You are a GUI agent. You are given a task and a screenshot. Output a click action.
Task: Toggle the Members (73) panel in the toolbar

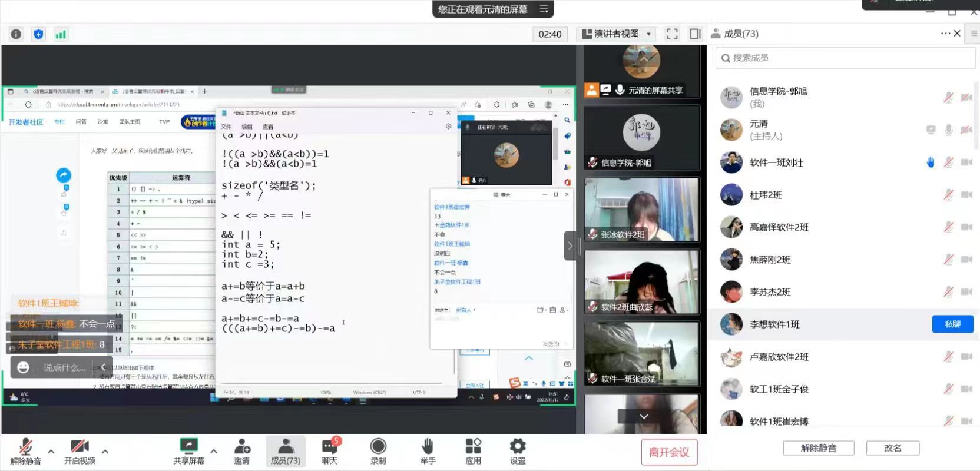tap(286, 451)
